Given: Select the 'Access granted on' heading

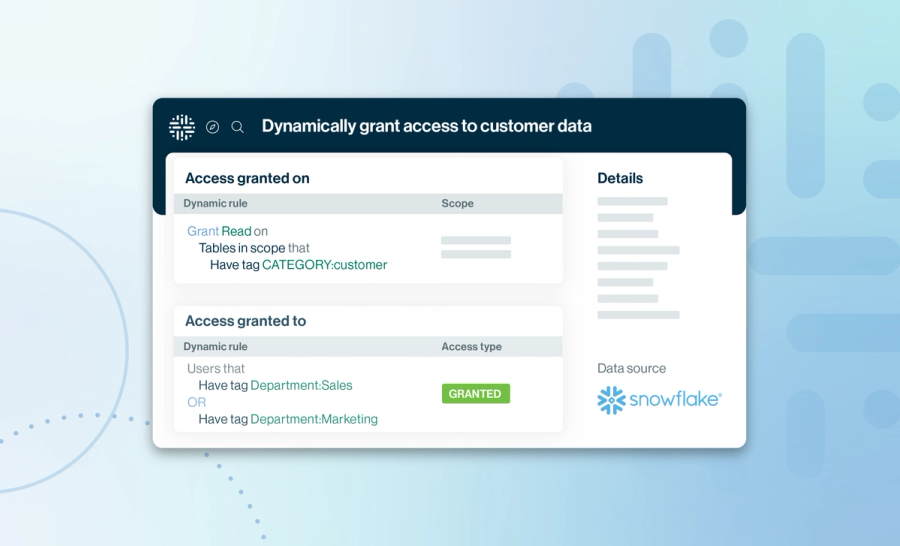Looking at the screenshot, I should tap(247, 179).
